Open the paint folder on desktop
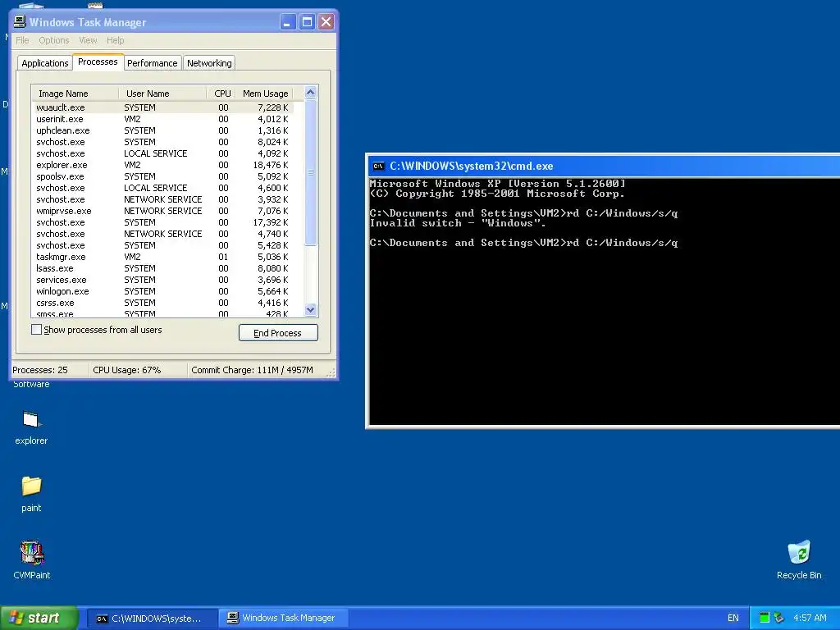Viewport: 840px width, 630px height. (x=31, y=486)
